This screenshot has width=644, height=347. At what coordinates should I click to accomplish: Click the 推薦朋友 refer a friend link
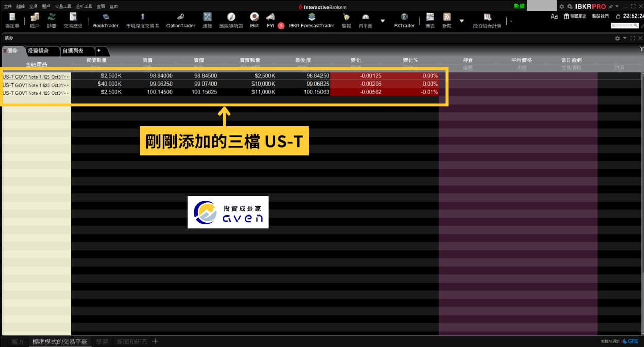tap(574, 16)
